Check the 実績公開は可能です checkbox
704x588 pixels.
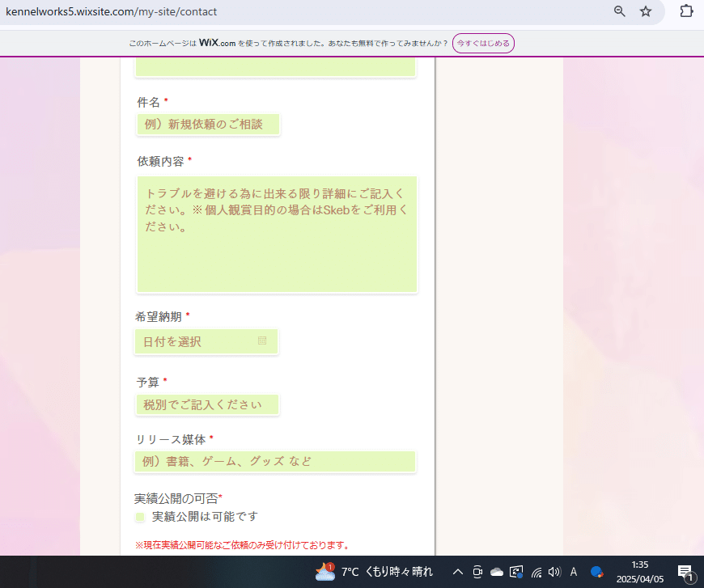tap(140, 517)
